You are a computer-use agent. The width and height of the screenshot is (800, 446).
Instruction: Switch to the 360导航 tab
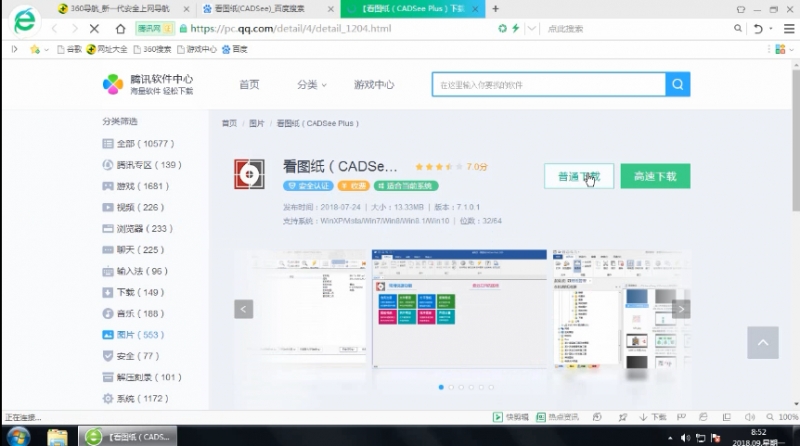(x=120, y=9)
